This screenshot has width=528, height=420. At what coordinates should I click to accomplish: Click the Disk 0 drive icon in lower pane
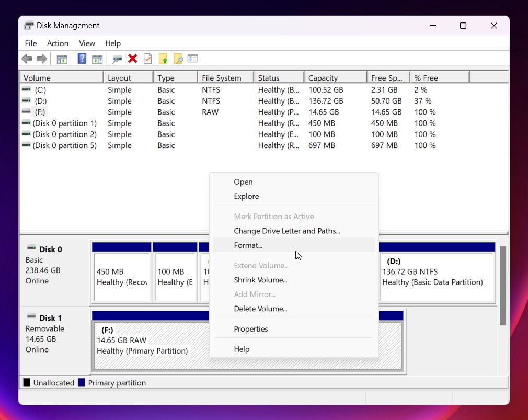pos(31,248)
